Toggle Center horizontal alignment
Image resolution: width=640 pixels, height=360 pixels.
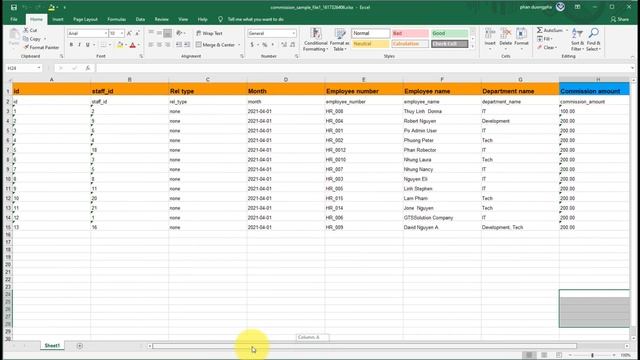[159, 45]
